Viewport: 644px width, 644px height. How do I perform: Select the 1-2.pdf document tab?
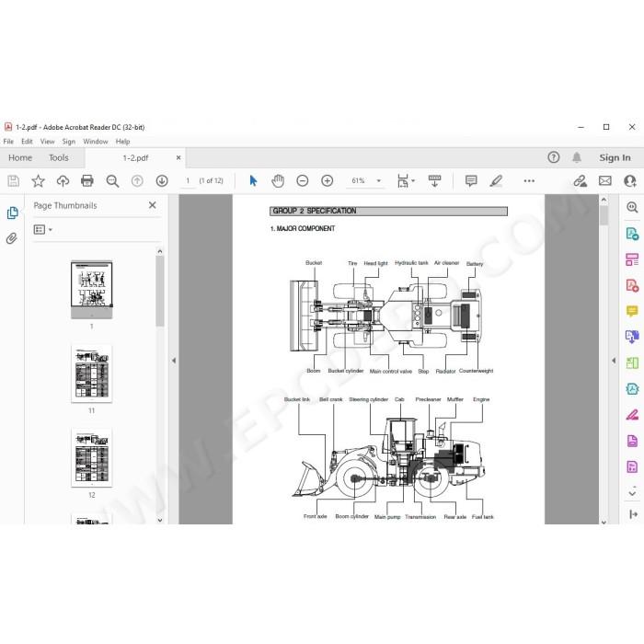[x=135, y=157]
